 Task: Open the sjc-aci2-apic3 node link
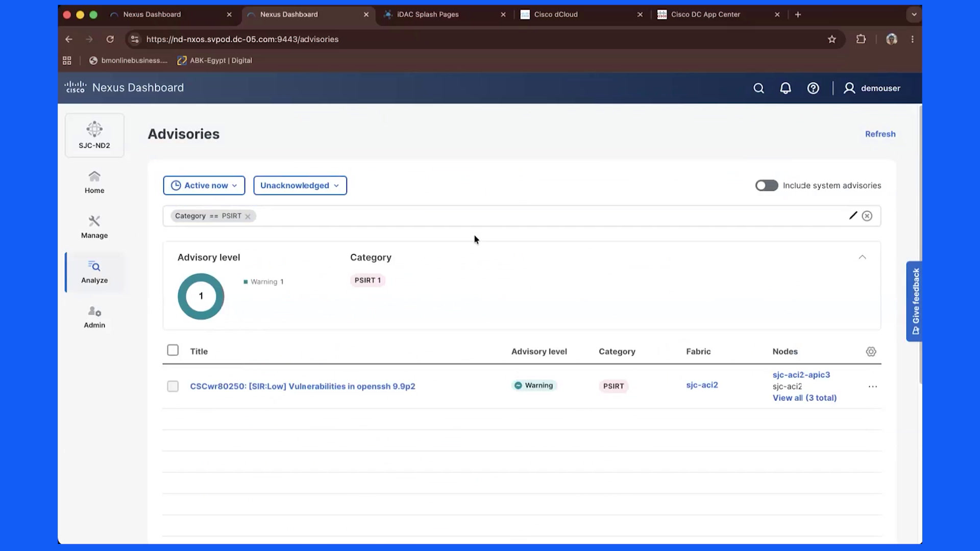[x=801, y=374]
